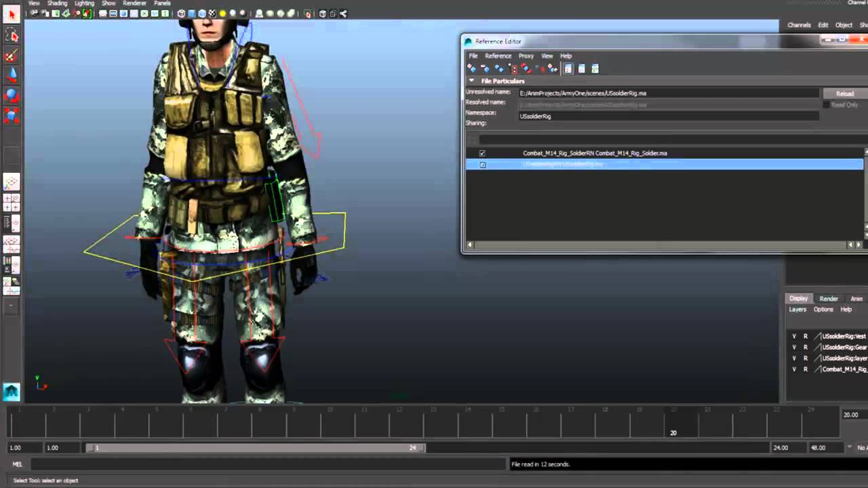Toggle R reference mode of USsoldierRig:Vest layer
This screenshot has height=488, width=868.
[x=806, y=336]
